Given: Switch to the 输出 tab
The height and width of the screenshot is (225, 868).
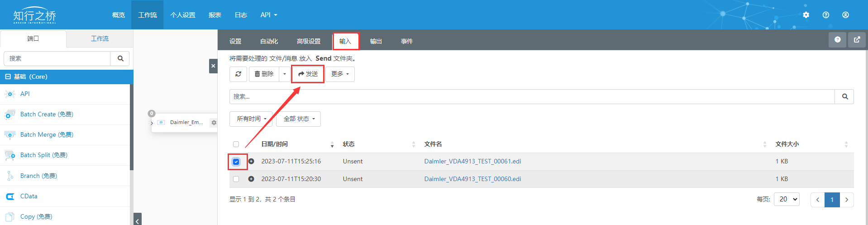Looking at the screenshot, I should [376, 41].
